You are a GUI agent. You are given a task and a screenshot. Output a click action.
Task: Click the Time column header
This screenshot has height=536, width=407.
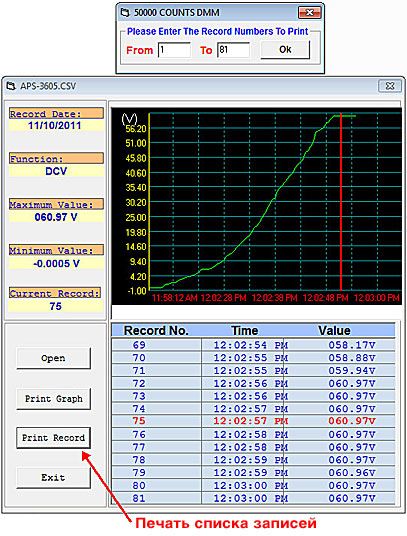point(245,331)
